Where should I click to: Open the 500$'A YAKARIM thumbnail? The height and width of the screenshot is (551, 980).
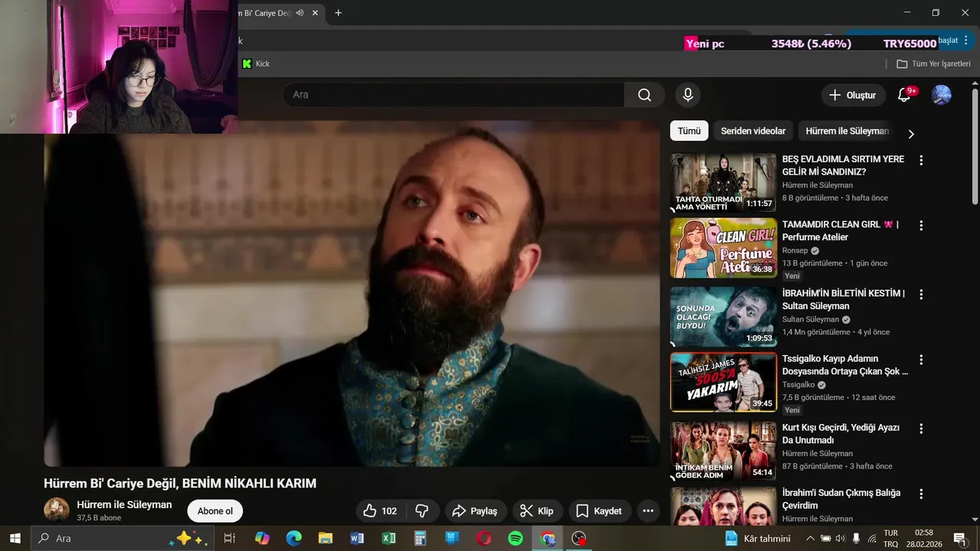(x=724, y=383)
